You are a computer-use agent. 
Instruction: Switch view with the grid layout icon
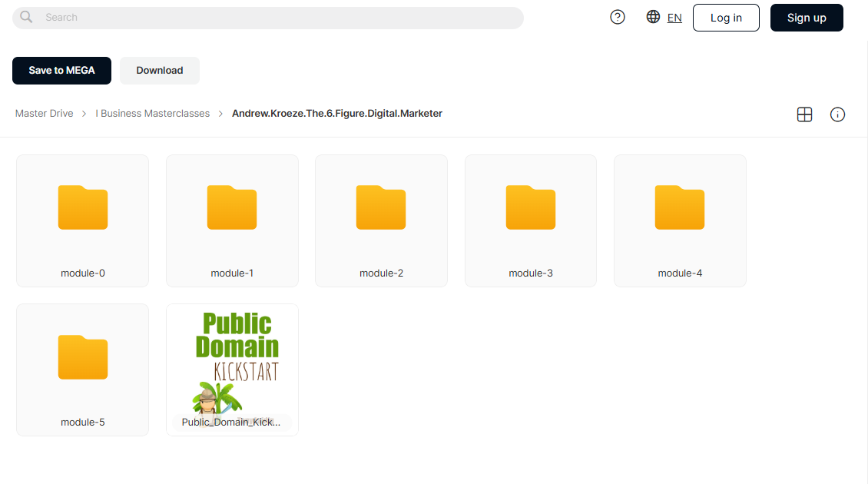pos(804,114)
